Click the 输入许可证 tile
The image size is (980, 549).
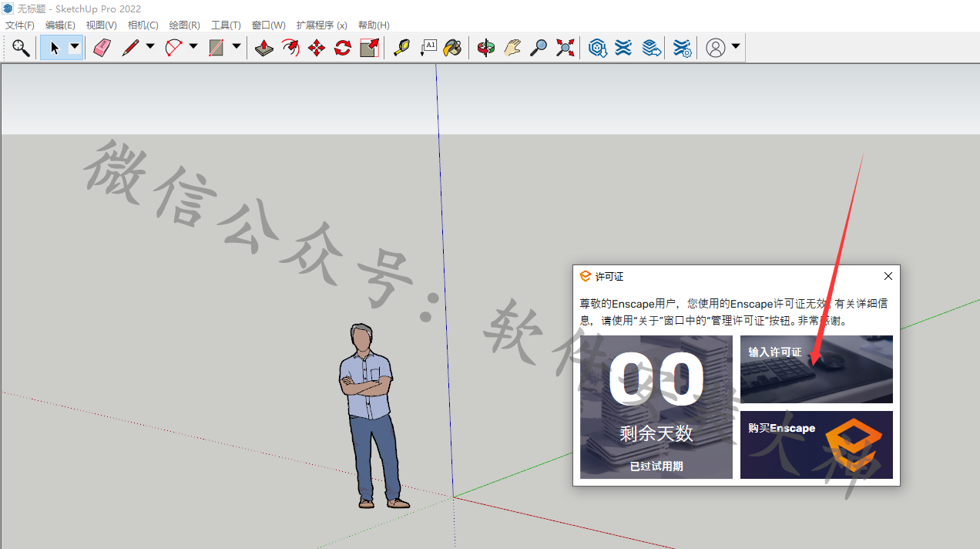(817, 369)
